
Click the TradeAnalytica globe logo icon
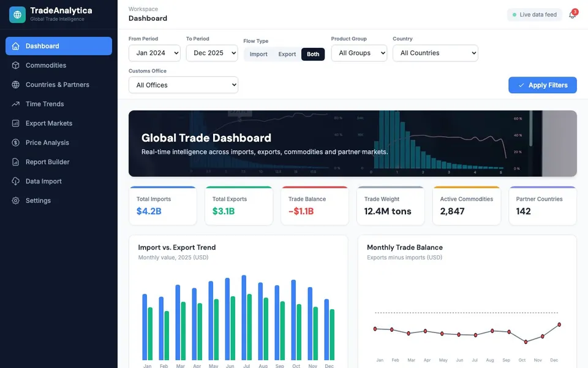(x=17, y=15)
